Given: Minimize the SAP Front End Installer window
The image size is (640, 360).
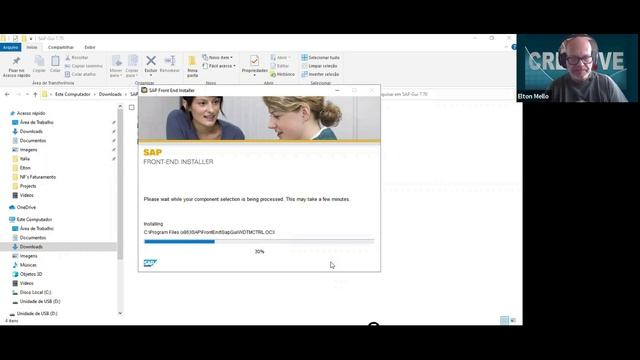Looking at the screenshot, I should click(x=337, y=90).
